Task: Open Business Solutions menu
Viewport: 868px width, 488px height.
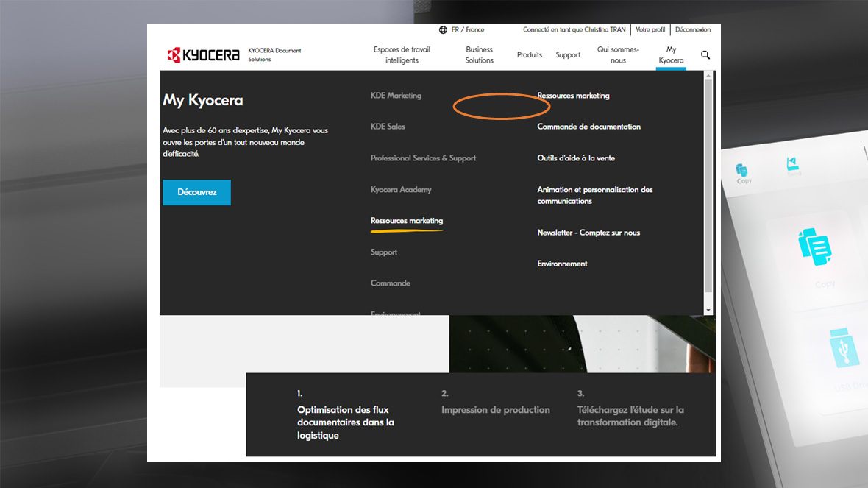Action: tap(480, 55)
